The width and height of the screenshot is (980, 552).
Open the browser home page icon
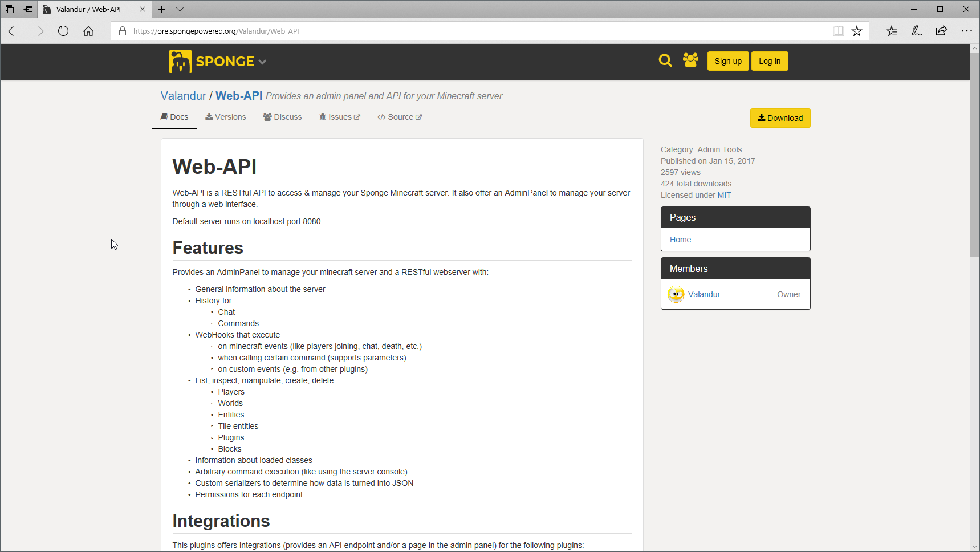coord(88,31)
